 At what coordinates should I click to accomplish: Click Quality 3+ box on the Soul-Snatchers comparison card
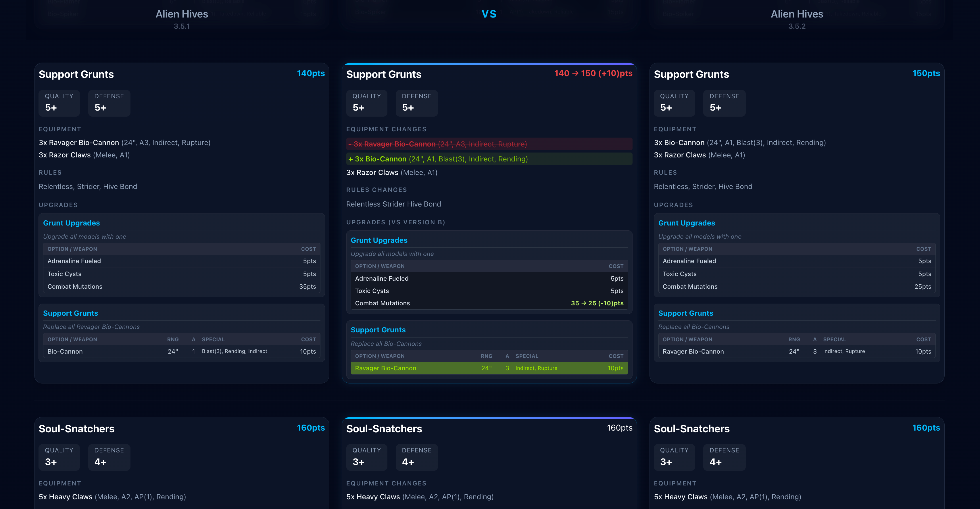coord(367,457)
